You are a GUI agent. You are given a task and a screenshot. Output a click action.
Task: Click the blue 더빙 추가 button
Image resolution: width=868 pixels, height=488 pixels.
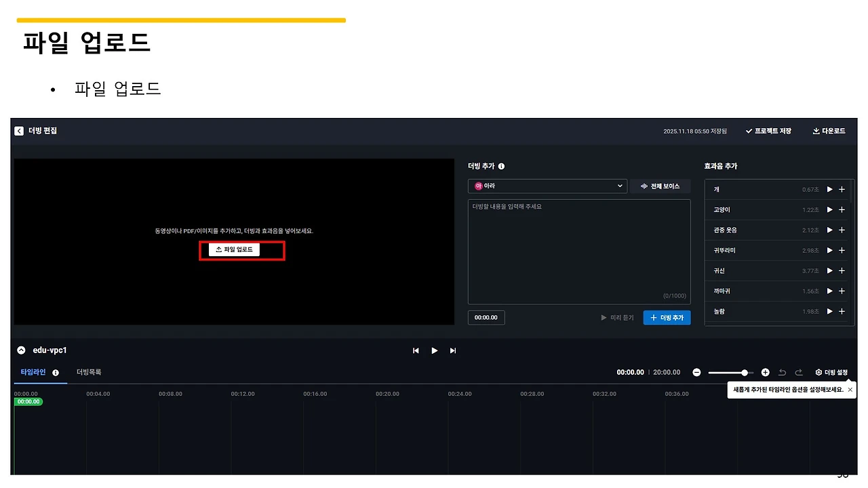[667, 317]
